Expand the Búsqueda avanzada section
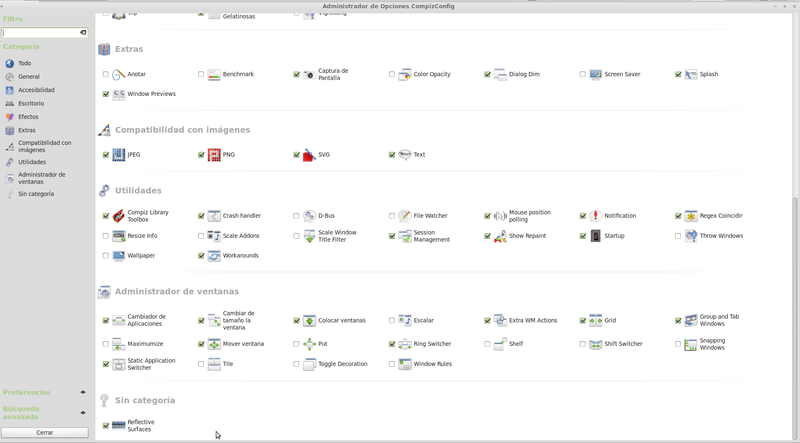The image size is (800, 443). click(83, 412)
